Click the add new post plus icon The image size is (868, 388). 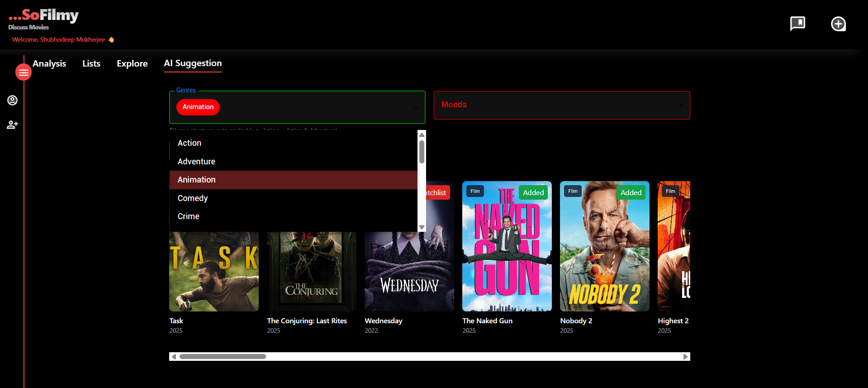click(838, 24)
